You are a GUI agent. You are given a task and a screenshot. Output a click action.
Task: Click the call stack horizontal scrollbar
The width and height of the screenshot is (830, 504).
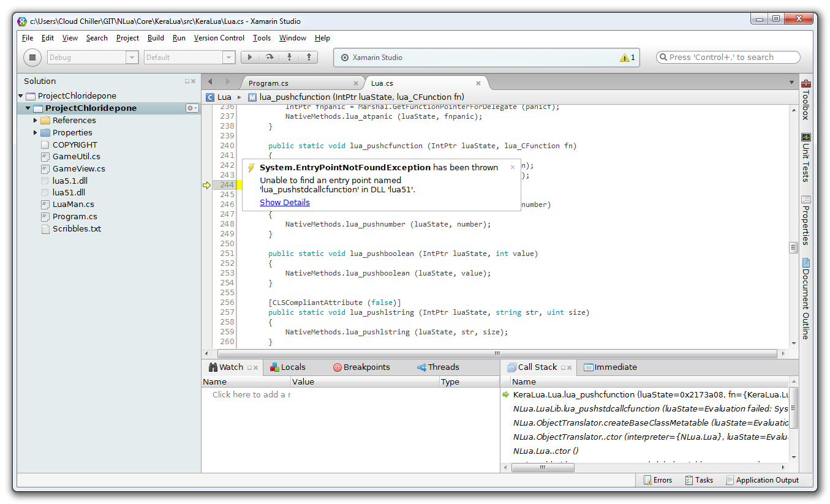pos(543,467)
